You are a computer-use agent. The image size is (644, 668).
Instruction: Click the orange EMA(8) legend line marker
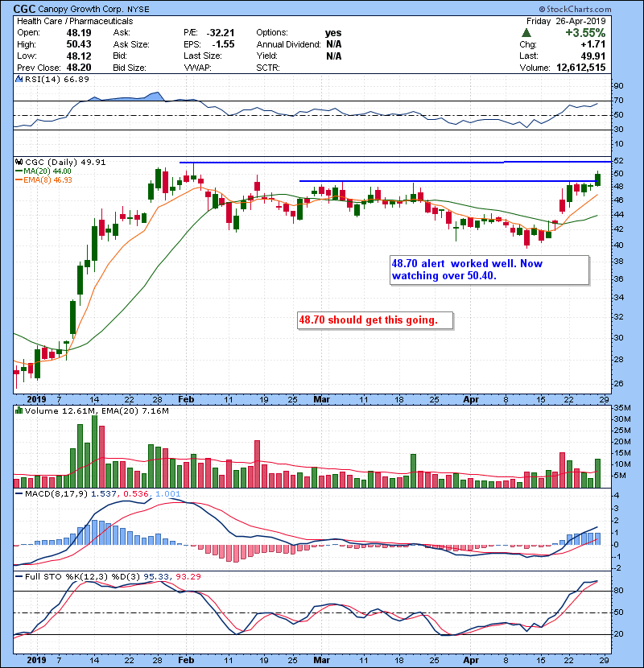tap(19, 179)
